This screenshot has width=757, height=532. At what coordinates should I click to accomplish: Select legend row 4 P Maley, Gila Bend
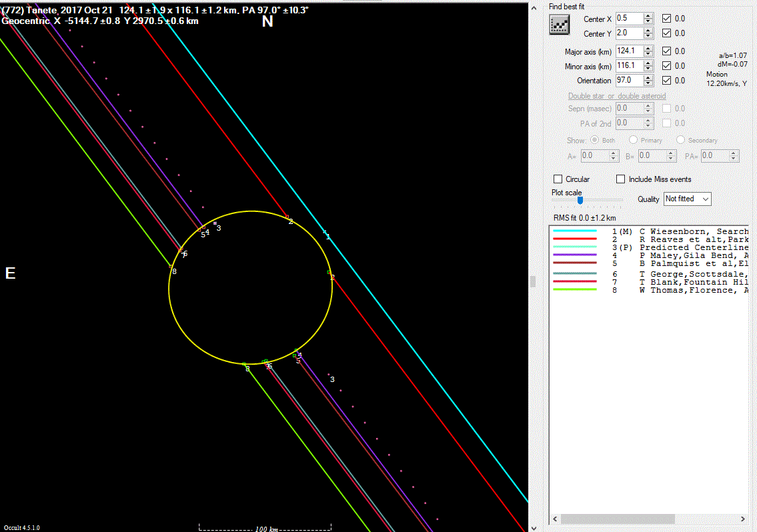pos(650,255)
